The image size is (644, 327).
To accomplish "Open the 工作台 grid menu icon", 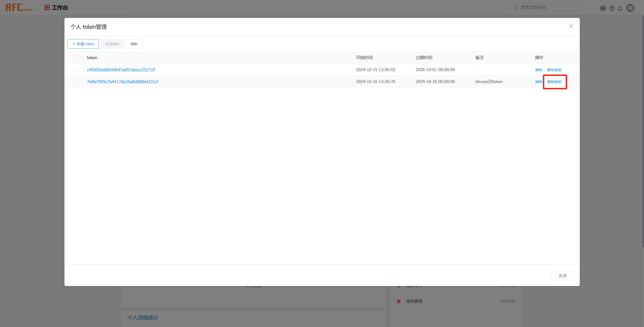I will (47, 8).
